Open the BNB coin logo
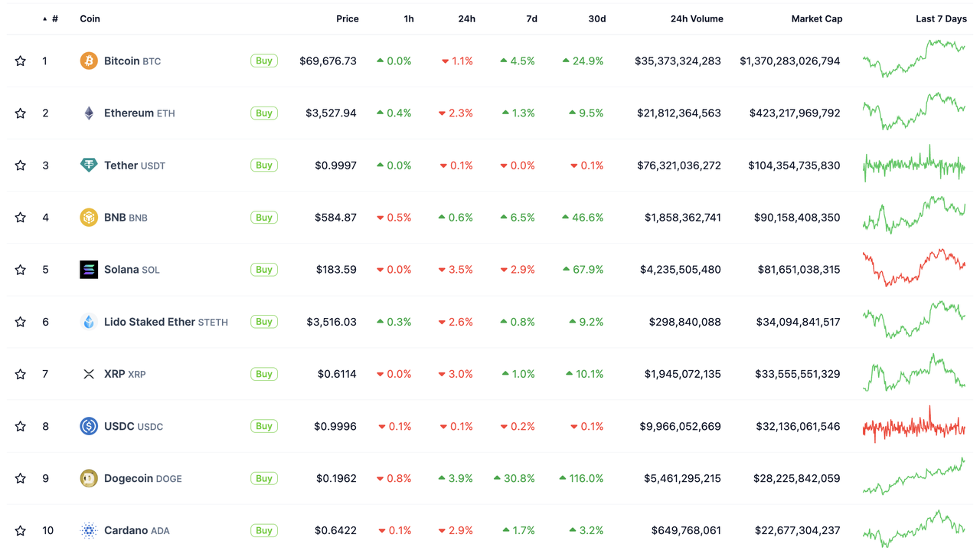Viewport: 980px width, 554px height. click(x=89, y=217)
